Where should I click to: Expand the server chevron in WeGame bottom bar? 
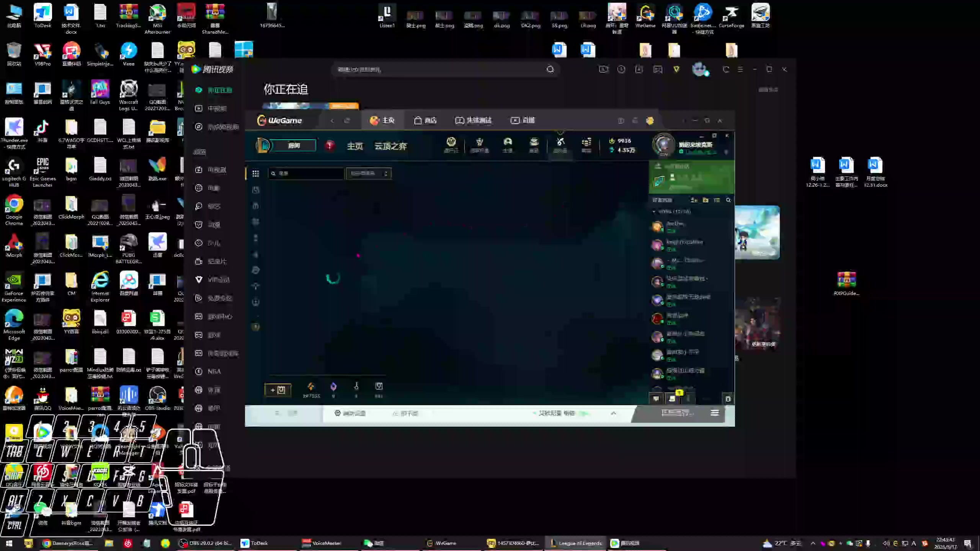coord(613,413)
